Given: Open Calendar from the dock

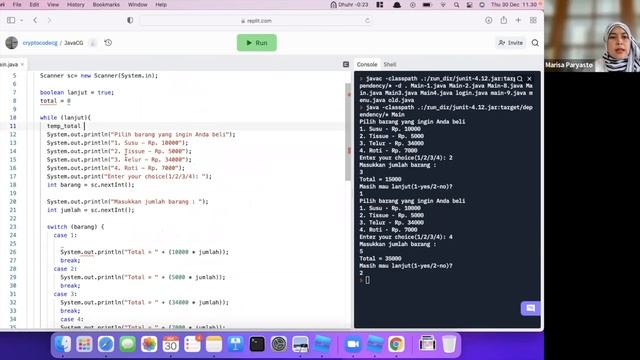Looking at the screenshot, I should [171, 344].
